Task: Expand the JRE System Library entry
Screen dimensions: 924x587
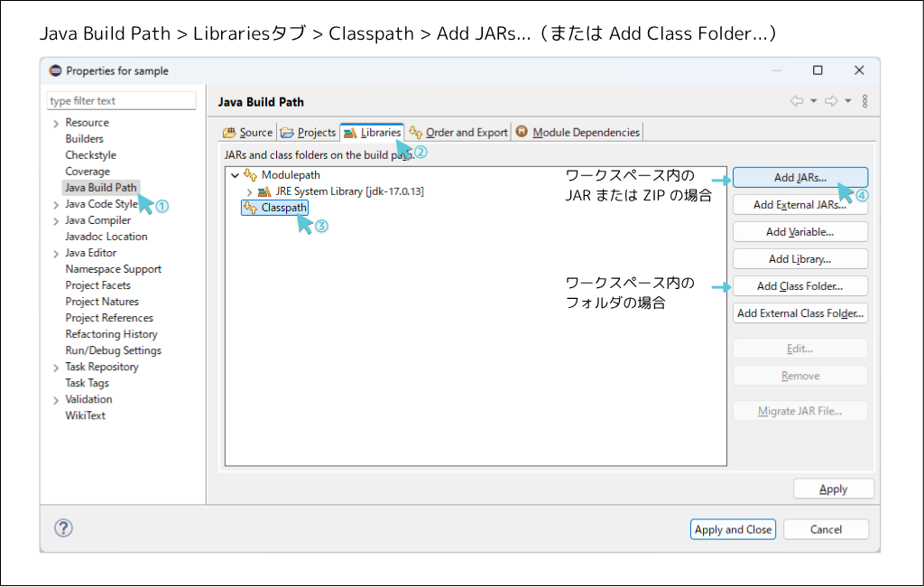Action: (249, 191)
